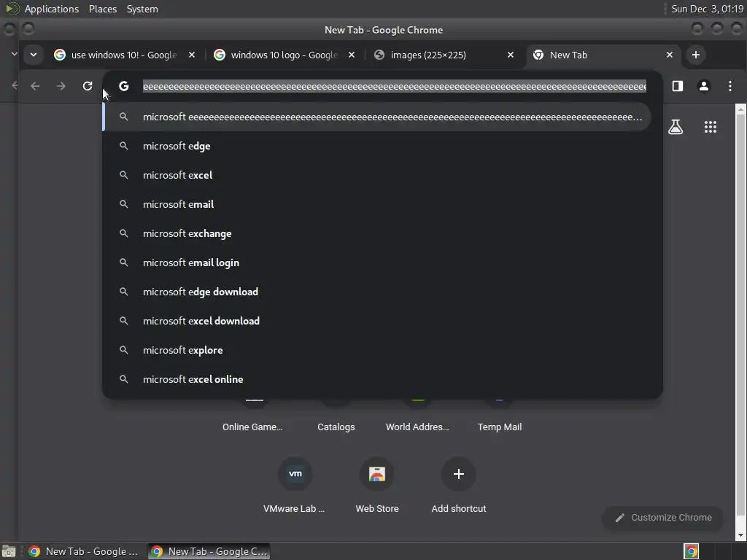Choose the 'microsoft excel download' suggestion

tap(377, 321)
